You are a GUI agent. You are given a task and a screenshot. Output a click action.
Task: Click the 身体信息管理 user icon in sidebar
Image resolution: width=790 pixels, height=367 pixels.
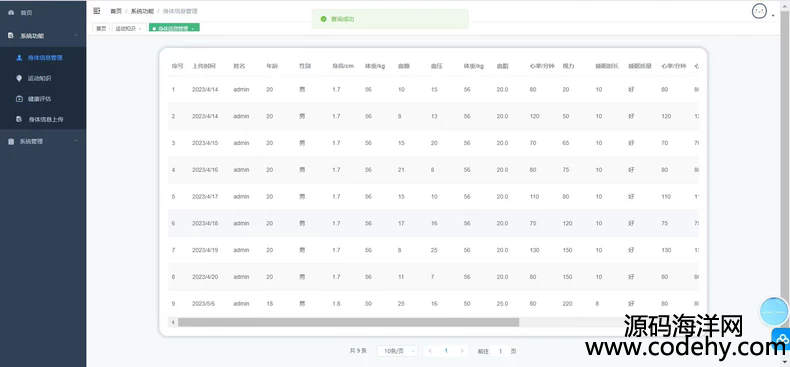pyautogui.click(x=19, y=57)
